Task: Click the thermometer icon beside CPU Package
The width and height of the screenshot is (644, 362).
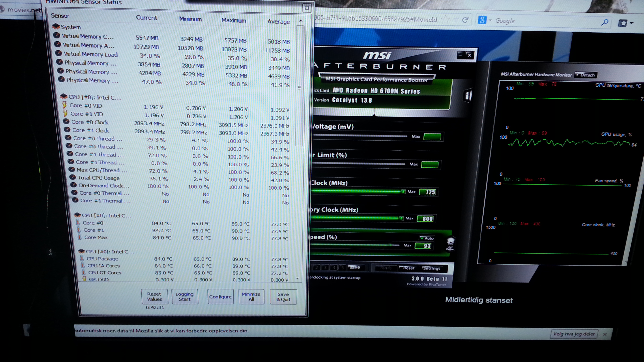Action: [82, 258]
